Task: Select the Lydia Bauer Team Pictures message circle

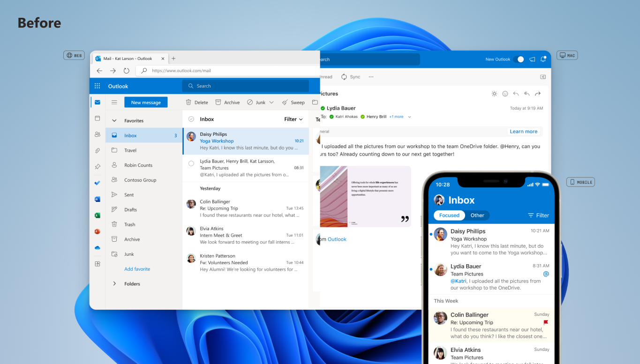Action: [191, 163]
